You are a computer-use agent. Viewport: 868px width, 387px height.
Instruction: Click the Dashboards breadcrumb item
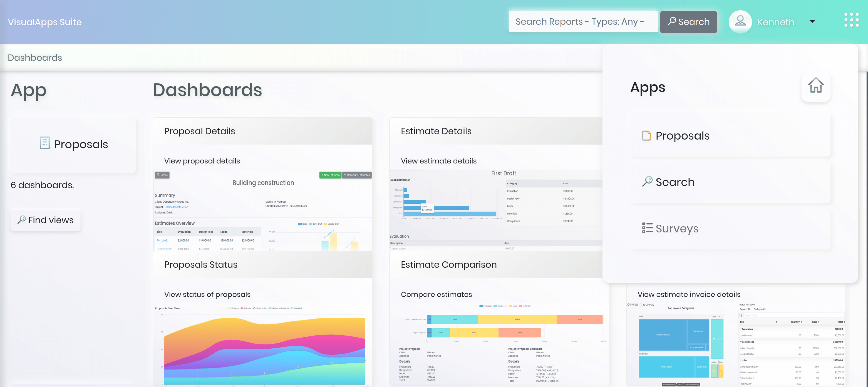pyautogui.click(x=35, y=58)
